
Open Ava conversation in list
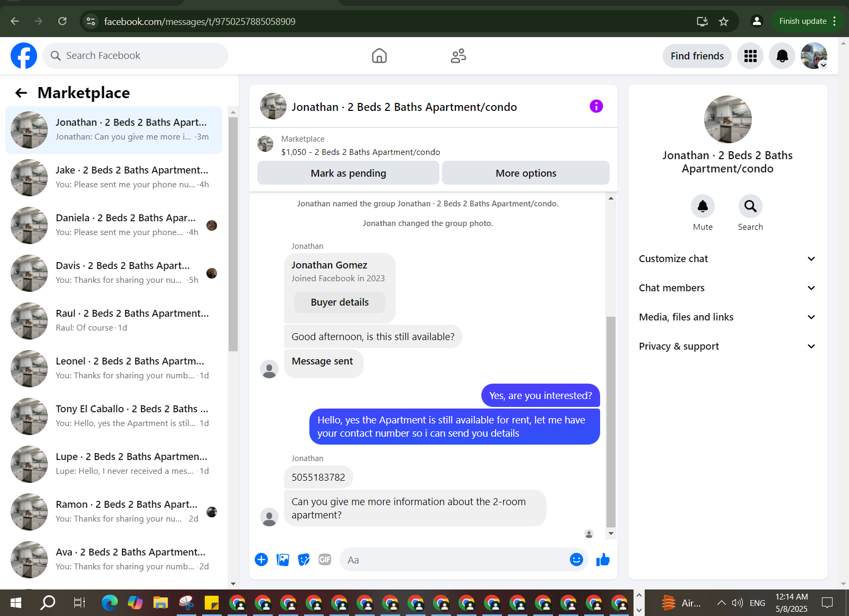coord(114,560)
